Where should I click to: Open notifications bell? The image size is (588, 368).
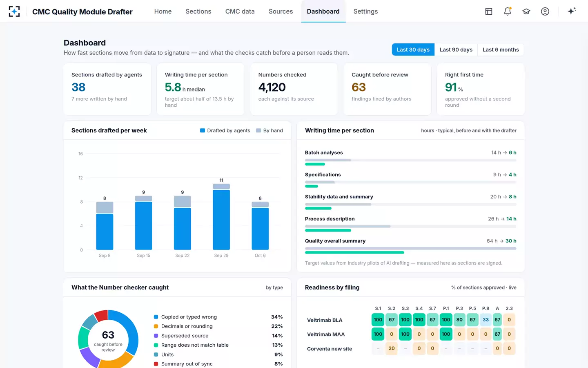(508, 11)
